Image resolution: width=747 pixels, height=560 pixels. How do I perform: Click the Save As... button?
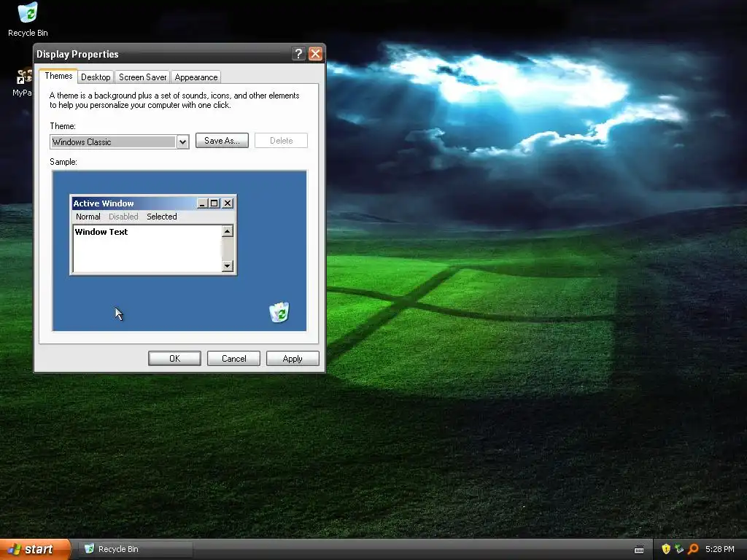pos(222,141)
